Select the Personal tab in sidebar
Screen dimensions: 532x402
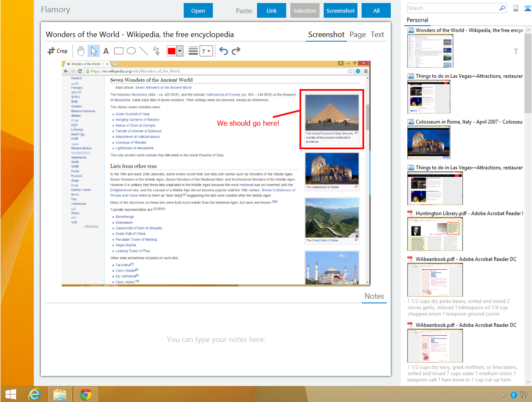(417, 20)
